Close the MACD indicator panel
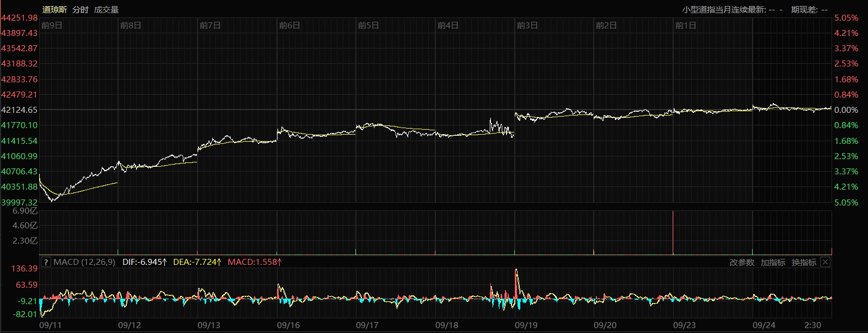The height and width of the screenshot is (333, 868). point(825,262)
